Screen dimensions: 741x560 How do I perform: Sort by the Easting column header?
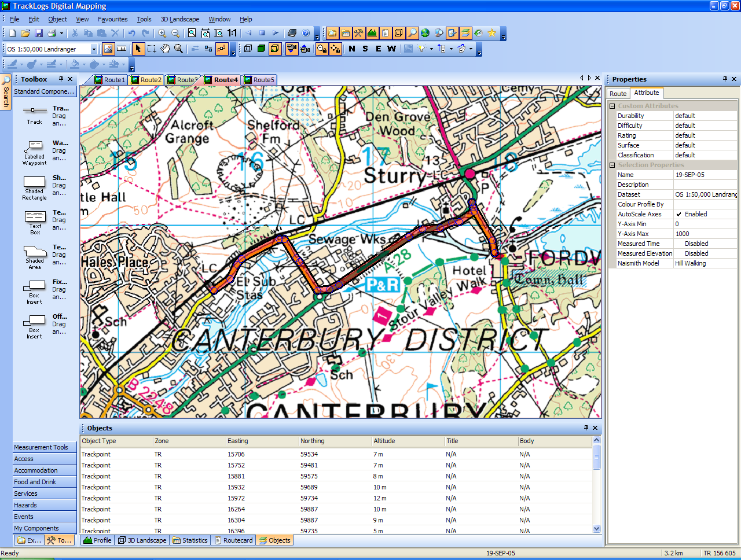click(262, 441)
